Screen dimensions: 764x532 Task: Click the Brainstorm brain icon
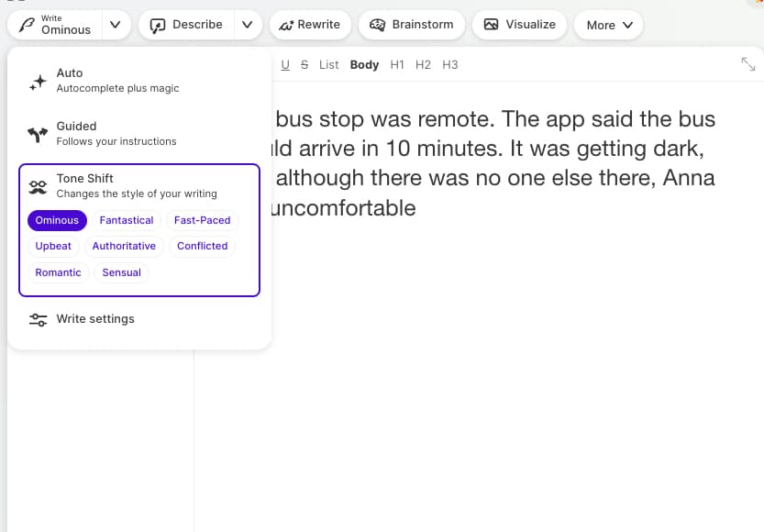pos(377,25)
